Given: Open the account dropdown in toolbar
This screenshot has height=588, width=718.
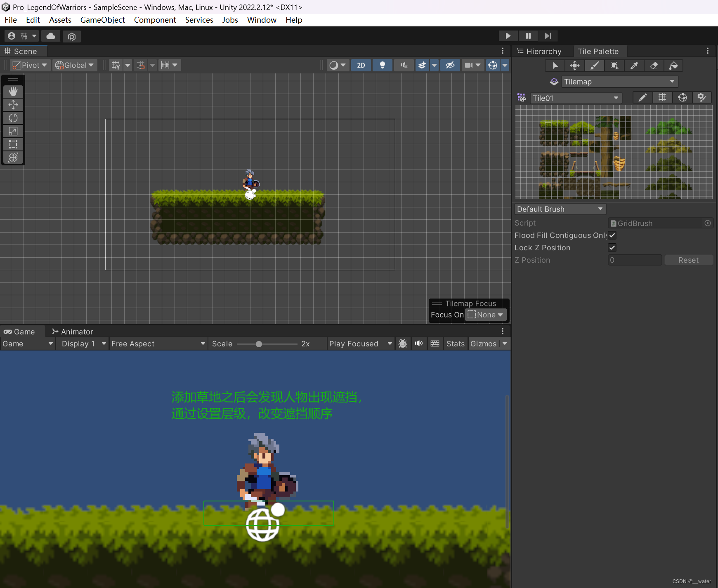Looking at the screenshot, I should click(22, 36).
